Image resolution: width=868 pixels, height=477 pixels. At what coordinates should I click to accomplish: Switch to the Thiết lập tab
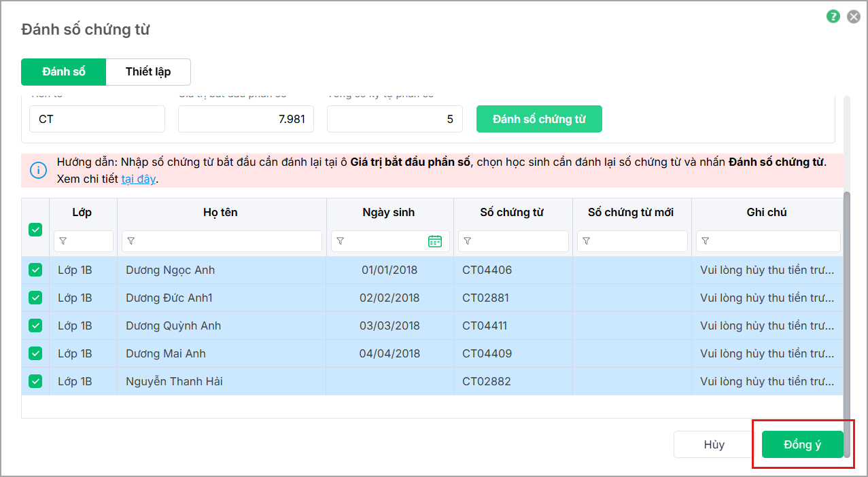tap(148, 71)
